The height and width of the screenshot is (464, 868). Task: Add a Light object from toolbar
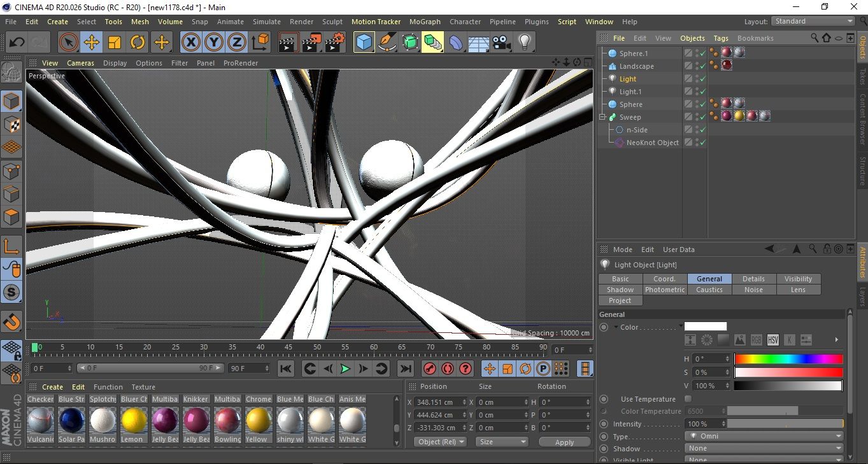coord(524,43)
